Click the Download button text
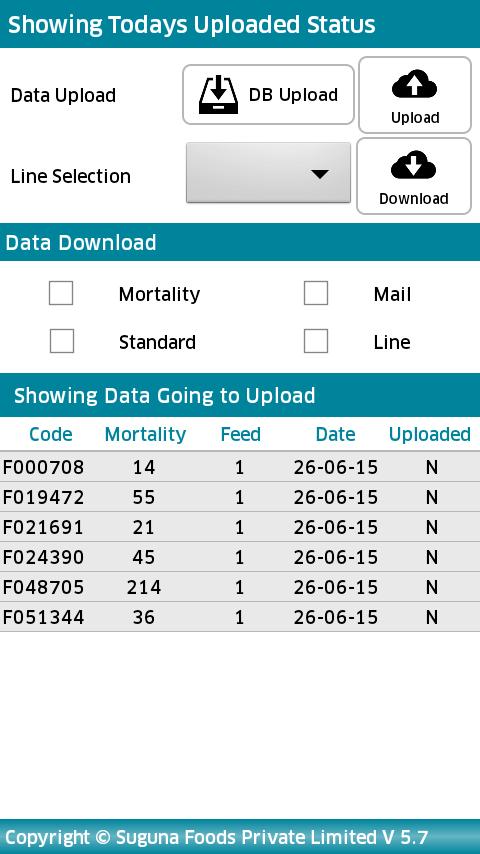The width and height of the screenshot is (480, 854). pyautogui.click(x=414, y=198)
